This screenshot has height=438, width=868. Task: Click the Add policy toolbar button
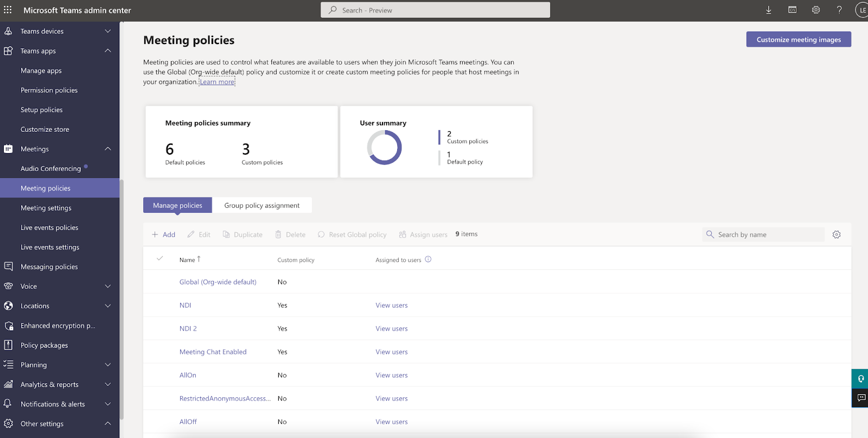tap(163, 234)
